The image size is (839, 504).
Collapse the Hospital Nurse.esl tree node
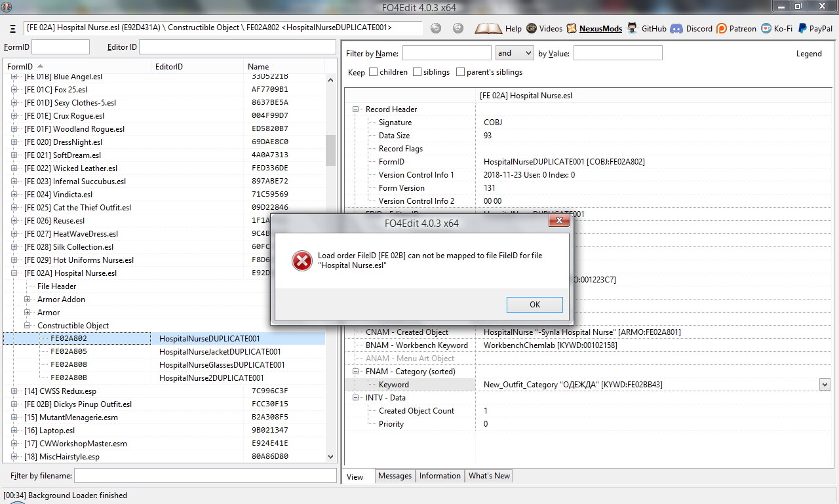click(x=14, y=273)
